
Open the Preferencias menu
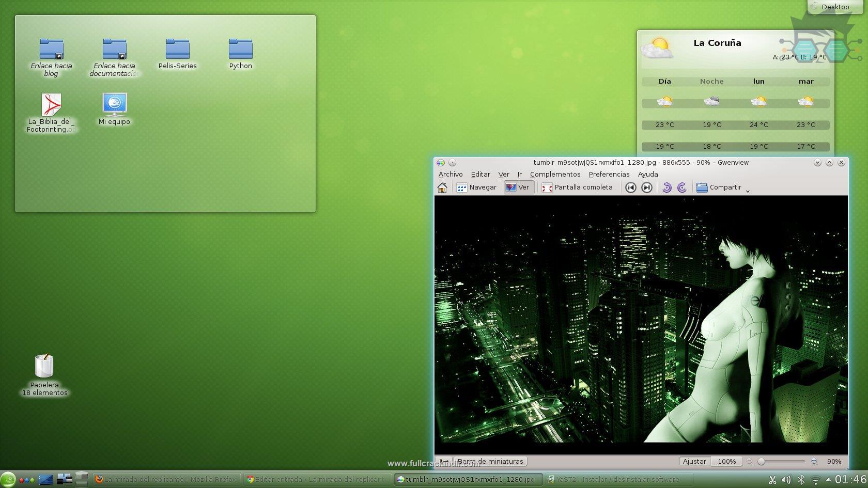[609, 175]
